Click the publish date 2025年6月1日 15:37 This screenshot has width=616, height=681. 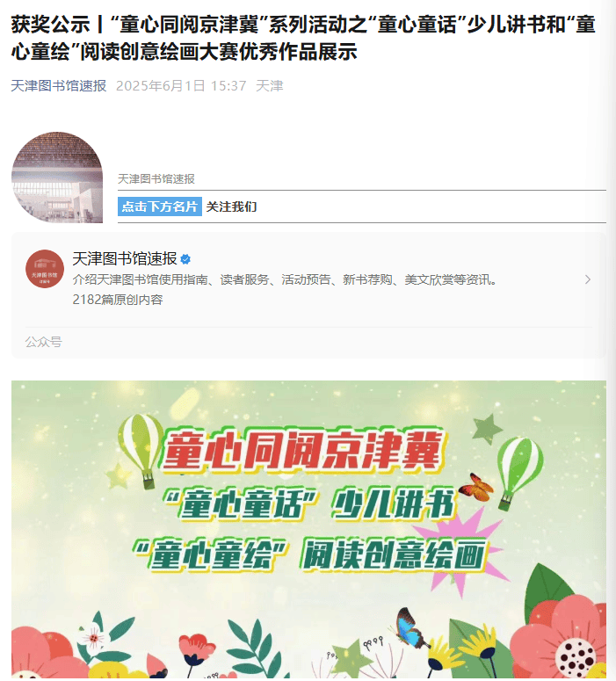(x=181, y=85)
